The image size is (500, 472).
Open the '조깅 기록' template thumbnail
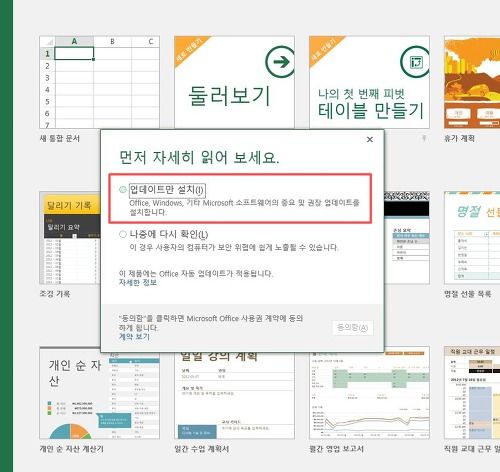coord(70,238)
